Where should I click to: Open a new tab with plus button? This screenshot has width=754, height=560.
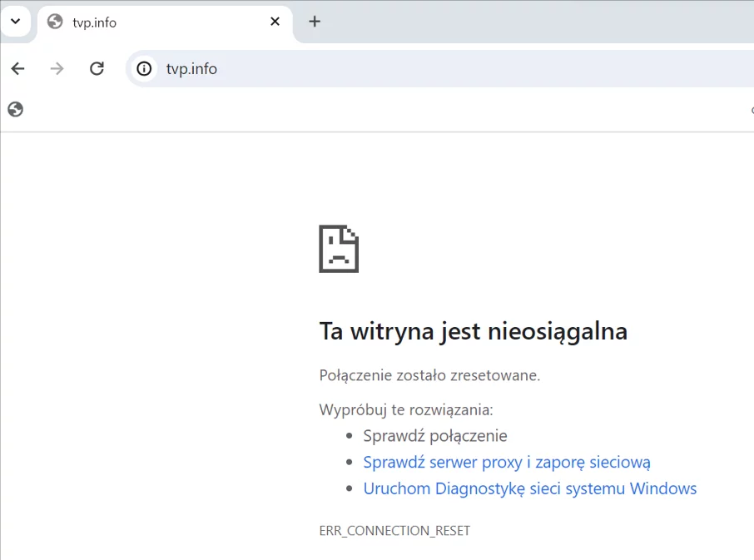pyautogui.click(x=315, y=22)
